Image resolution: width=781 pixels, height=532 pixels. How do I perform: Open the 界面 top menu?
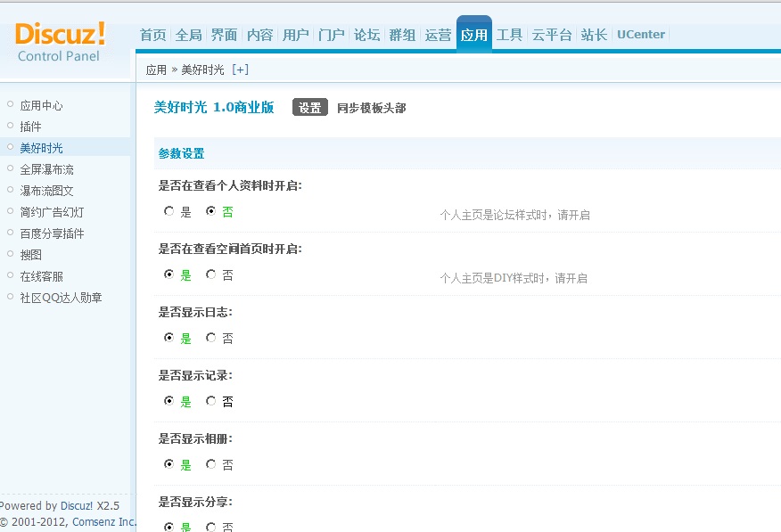224,35
